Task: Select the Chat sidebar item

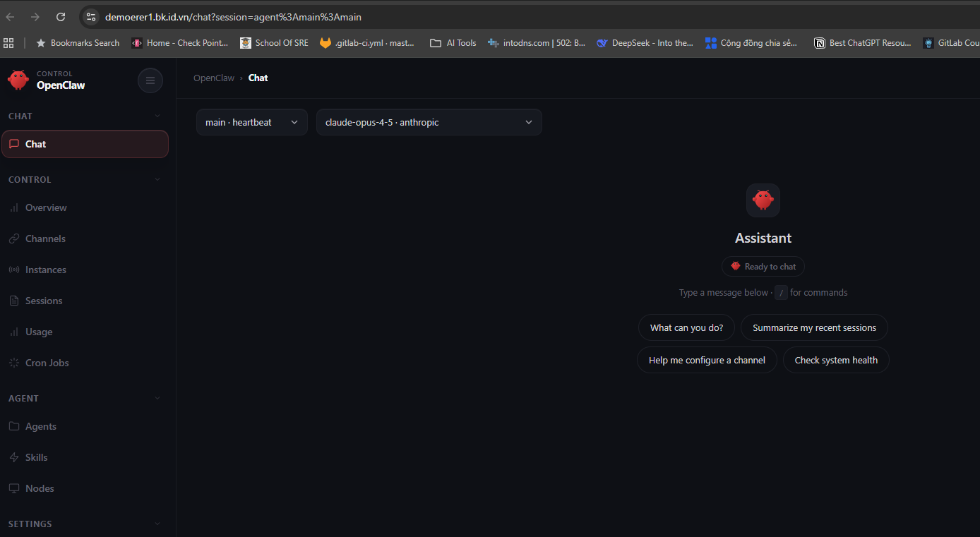Action: coord(85,144)
